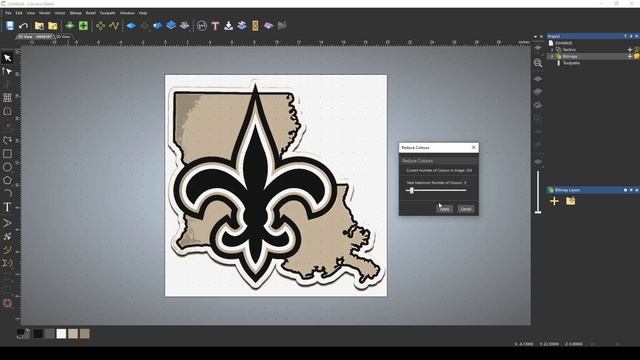Select the Create Rectangle tool
The height and width of the screenshot is (360, 640).
coord(7,154)
